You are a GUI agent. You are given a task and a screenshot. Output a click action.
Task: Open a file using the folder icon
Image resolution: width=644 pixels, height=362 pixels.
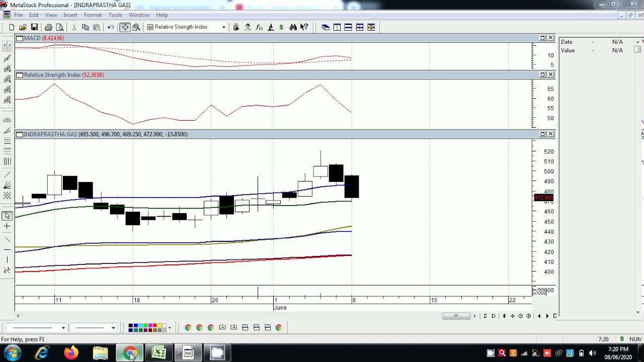(x=23, y=27)
